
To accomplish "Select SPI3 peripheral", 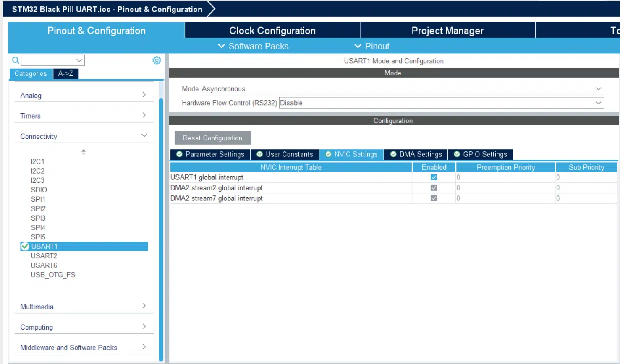I will pos(38,218).
